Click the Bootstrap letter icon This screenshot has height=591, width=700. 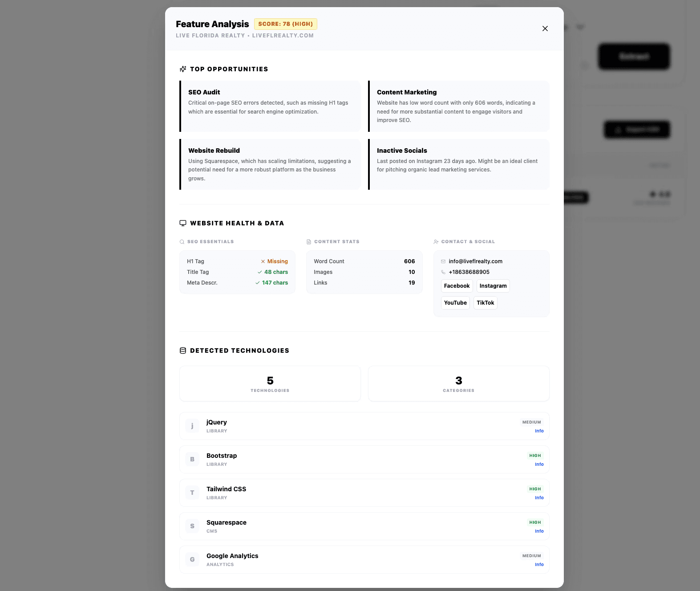tap(192, 459)
